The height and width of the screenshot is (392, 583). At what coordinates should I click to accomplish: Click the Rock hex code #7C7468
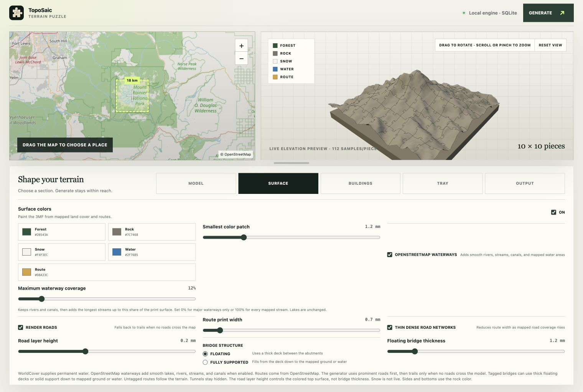(132, 235)
